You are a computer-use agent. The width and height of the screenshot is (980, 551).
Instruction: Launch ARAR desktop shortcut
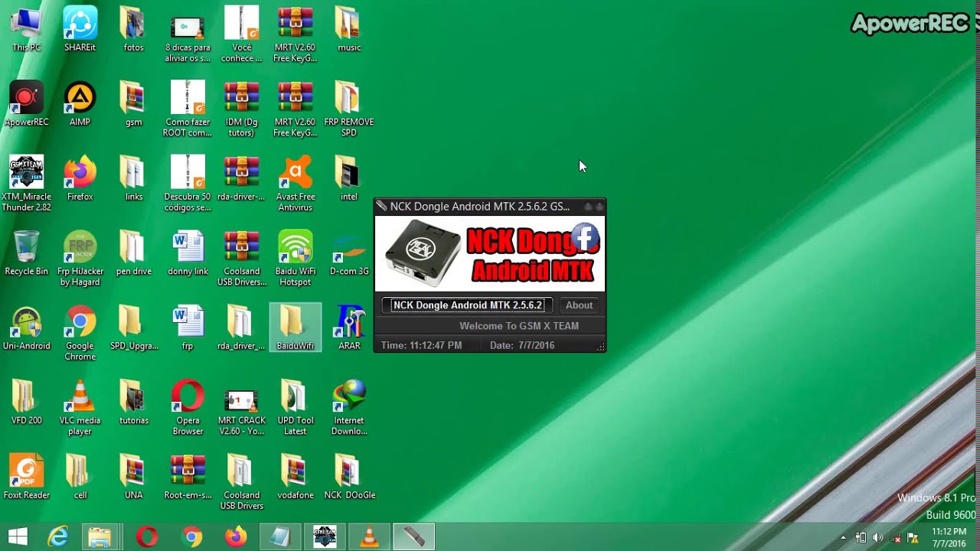348,328
